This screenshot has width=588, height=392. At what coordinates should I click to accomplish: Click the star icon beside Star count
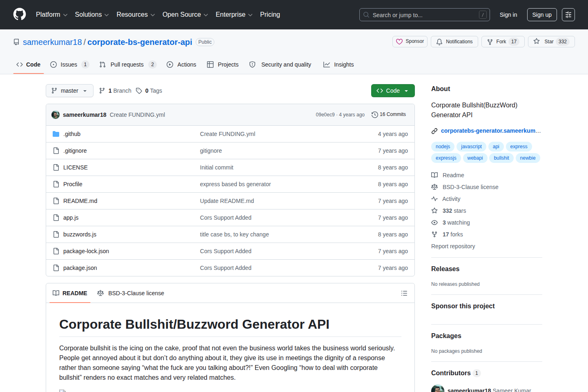[x=537, y=41]
